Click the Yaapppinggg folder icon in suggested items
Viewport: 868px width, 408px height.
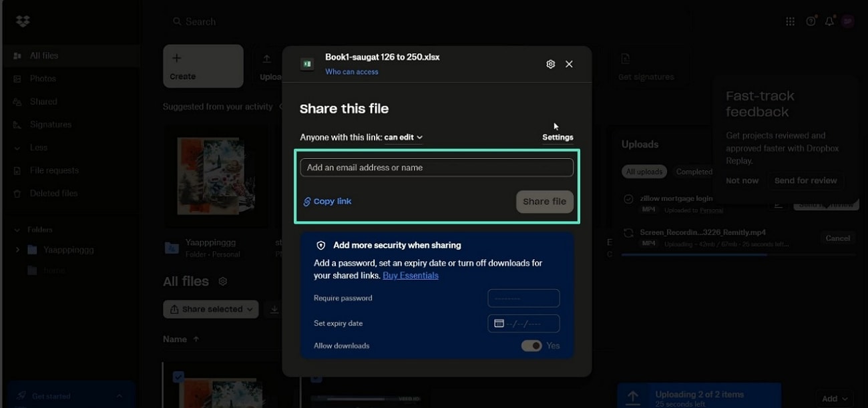[x=172, y=248]
